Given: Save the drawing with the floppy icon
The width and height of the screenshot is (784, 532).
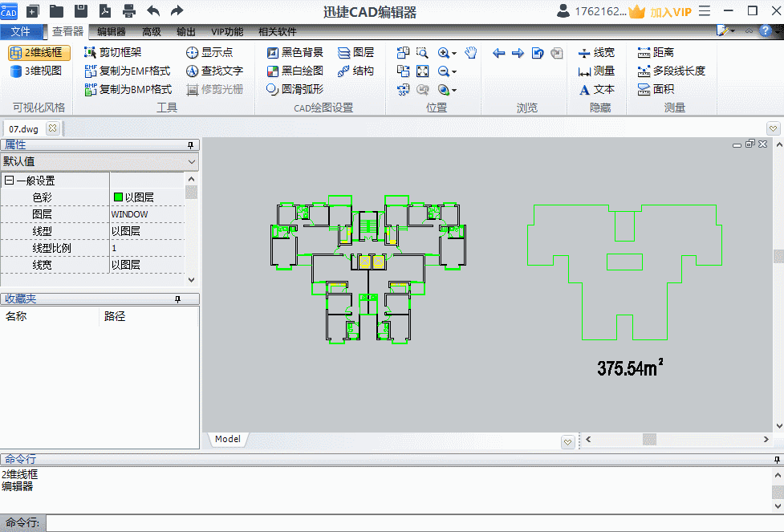Looking at the screenshot, I should coord(80,11).
